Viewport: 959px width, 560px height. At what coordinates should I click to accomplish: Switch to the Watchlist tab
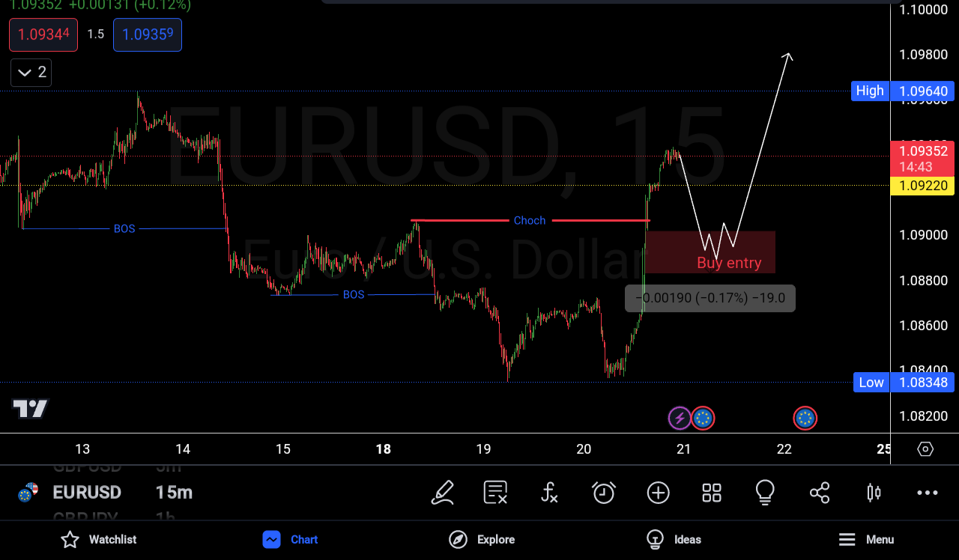point(99,539)
